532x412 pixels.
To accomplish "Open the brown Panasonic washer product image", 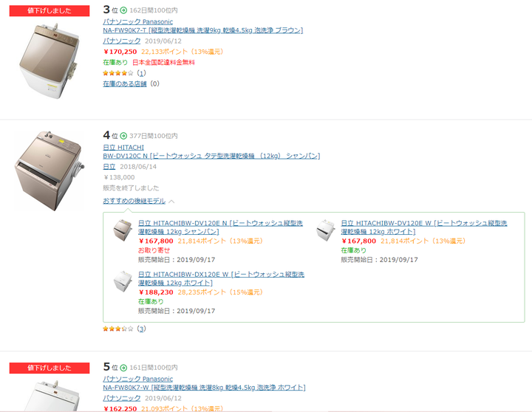I will [50, 61].
